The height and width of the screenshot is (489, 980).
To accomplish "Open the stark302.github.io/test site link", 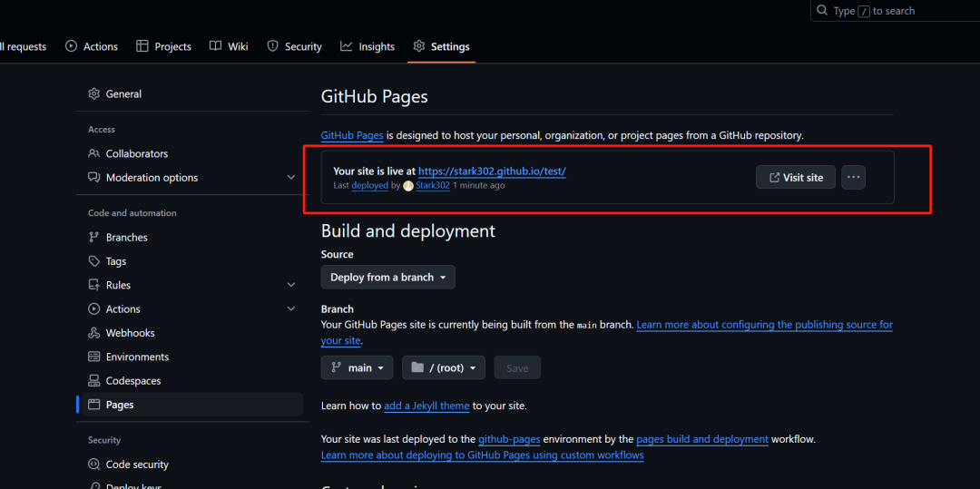I will click(492, 171).
